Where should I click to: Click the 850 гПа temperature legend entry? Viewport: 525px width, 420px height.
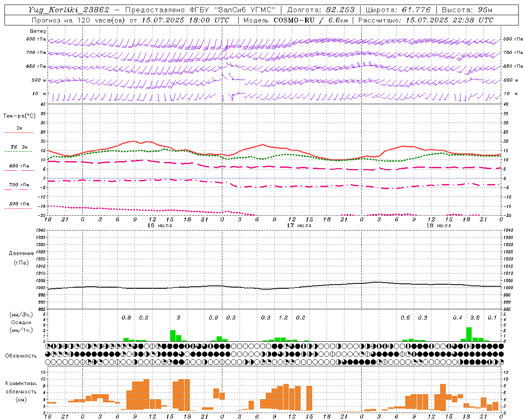tap(19, 166)
